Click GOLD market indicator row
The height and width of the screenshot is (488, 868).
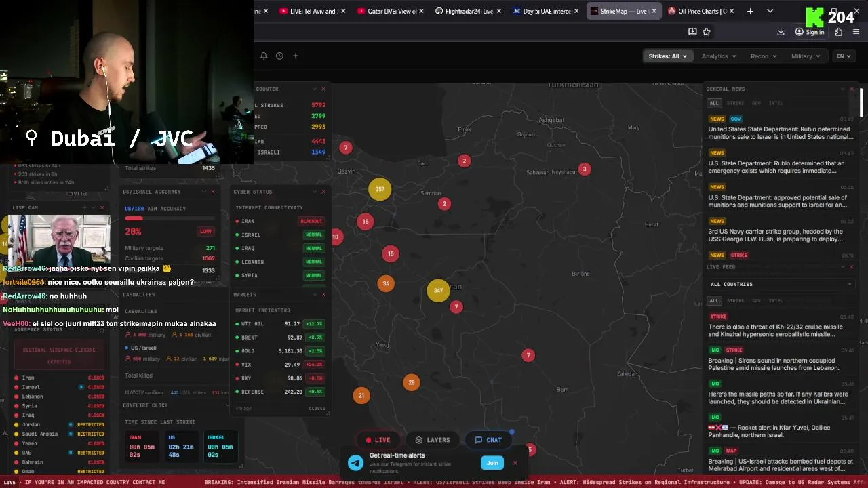tap(280, 351)
